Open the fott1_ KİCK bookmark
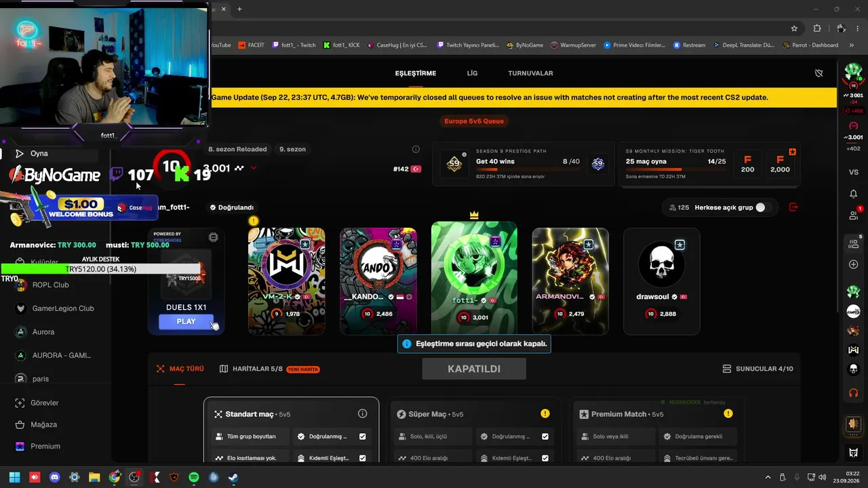This screenshot has width=868, height=488. click(x=342, y=45)
